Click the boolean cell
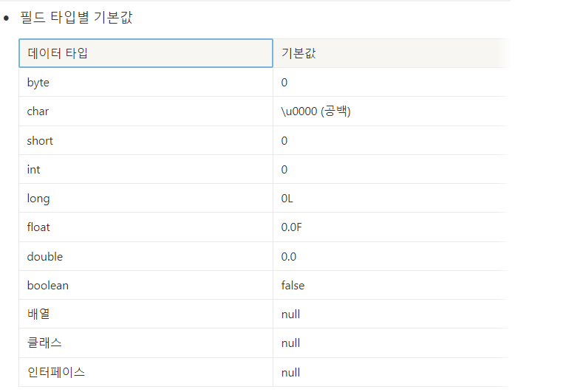The height and width of the screenshot is (392, 563). point(146,285)
